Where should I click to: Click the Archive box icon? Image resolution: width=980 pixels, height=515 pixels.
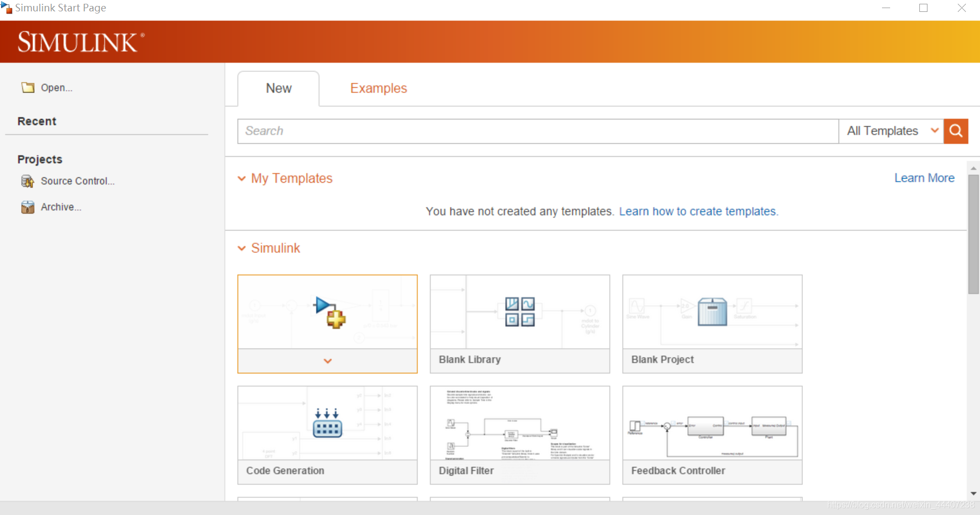point(28,207)
